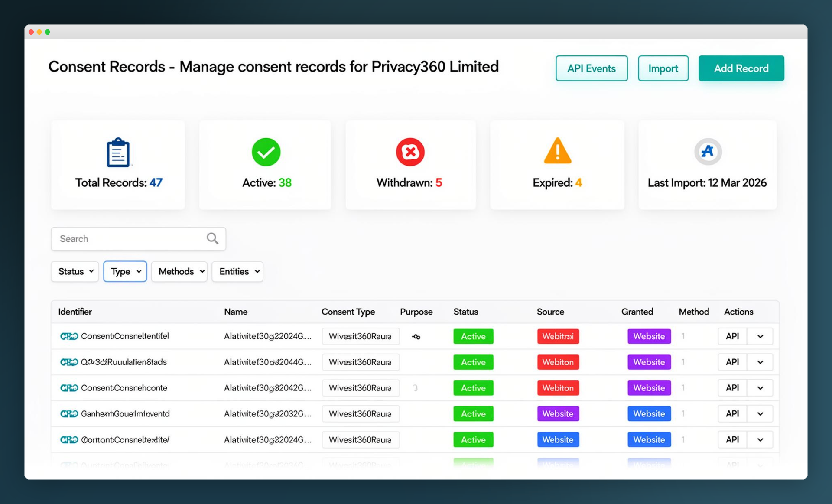This screenshot has height=504, width=832.
Task: Click API button in GanhenhGoueImlnventd row
Action: pos(732,414)
